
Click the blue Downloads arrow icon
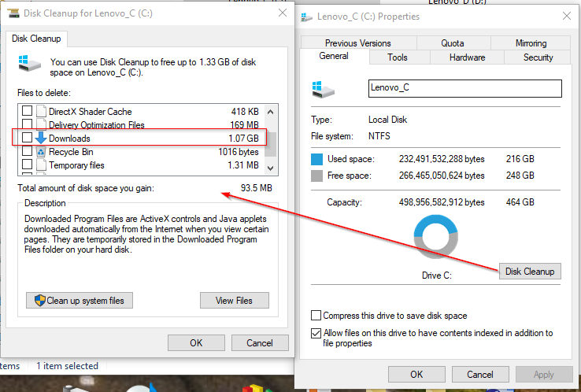41,138
